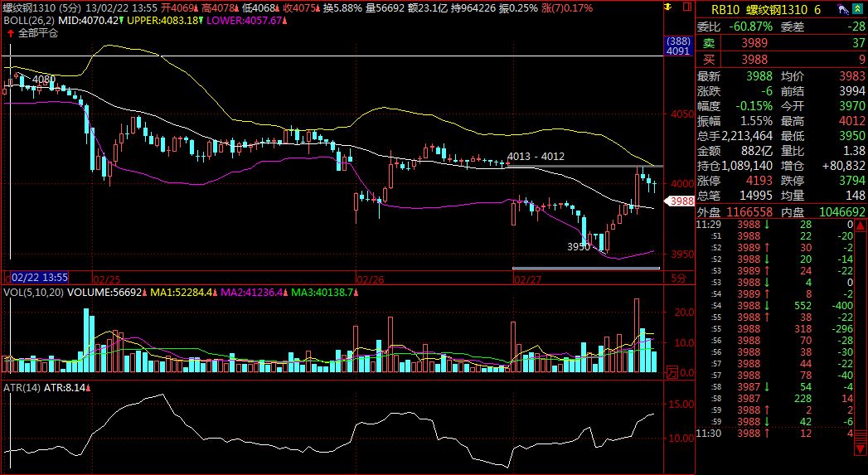Click the red rectangle layout icon
This screenshot has height=475, width=868.
pyautogui.click(x=687, y=7)
